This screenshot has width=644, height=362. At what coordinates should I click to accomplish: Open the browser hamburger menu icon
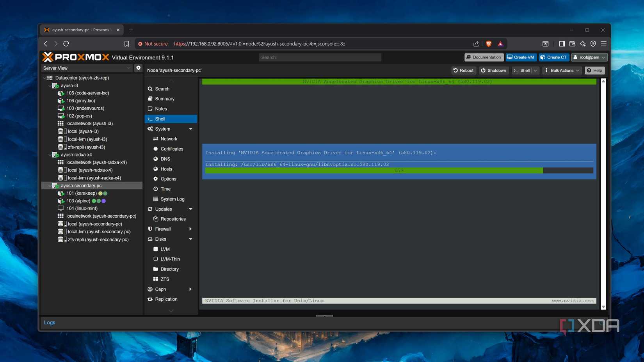[x=603, y=44]
